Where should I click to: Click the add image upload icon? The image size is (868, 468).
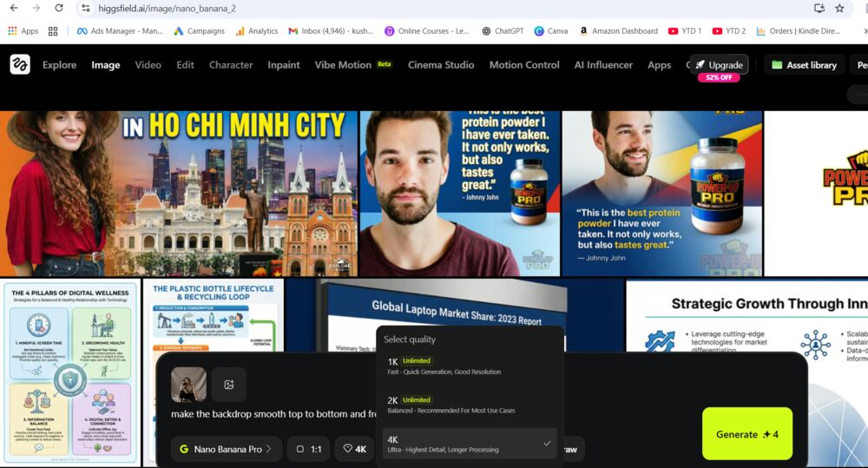(x=229, y=385)
